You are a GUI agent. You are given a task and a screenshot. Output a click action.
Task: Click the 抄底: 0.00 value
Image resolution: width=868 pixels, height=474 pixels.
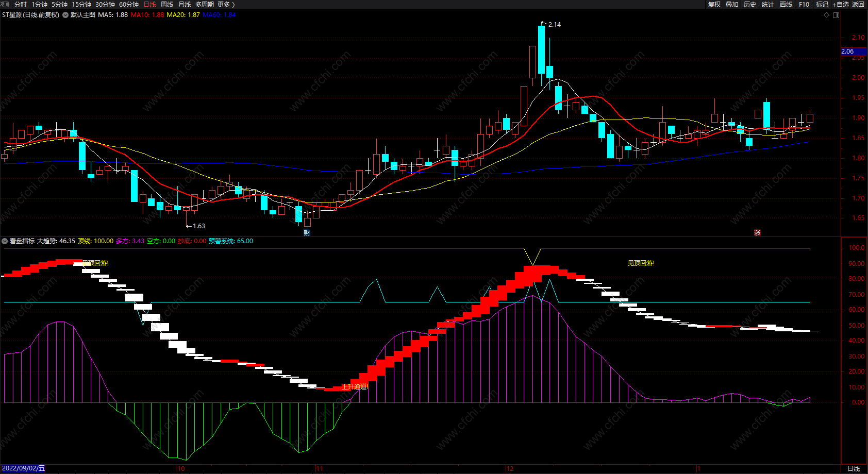(192, 241)
